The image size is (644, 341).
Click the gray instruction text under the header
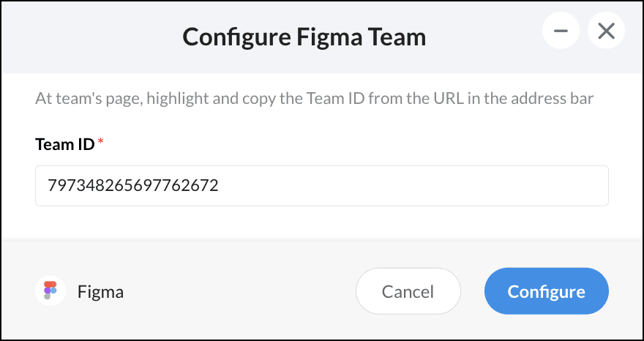click(314, 98)
